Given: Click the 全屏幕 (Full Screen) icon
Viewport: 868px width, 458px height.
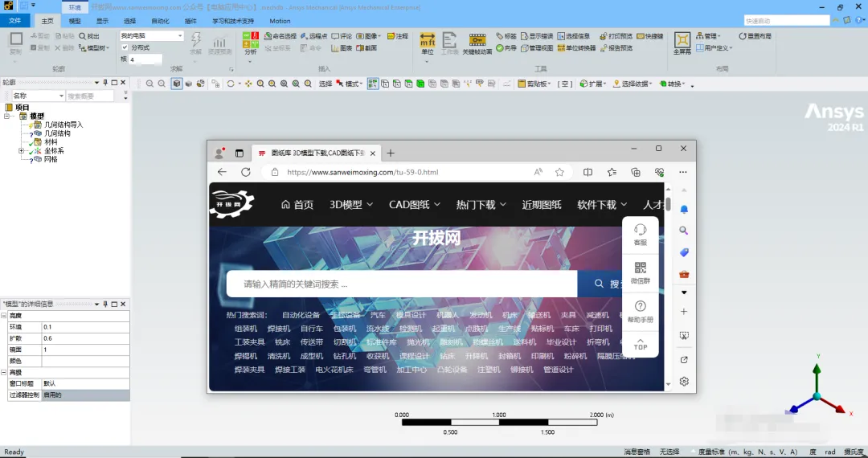Looking at the screenshot, I should coord(682,43).
